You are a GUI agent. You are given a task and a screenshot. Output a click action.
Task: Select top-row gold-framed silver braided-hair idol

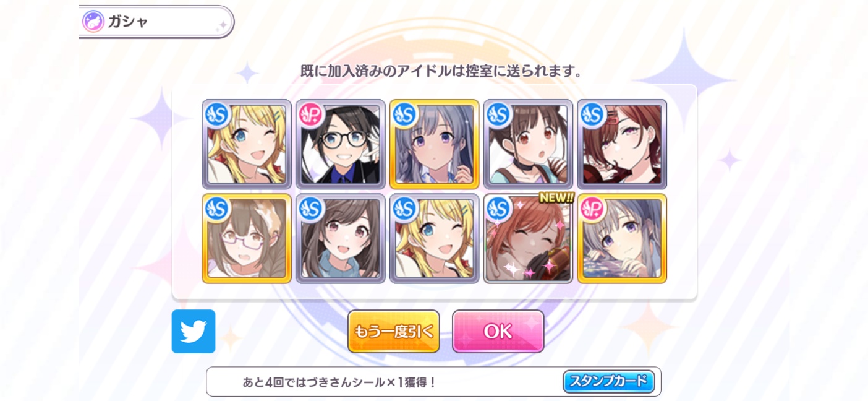point(435,144)
